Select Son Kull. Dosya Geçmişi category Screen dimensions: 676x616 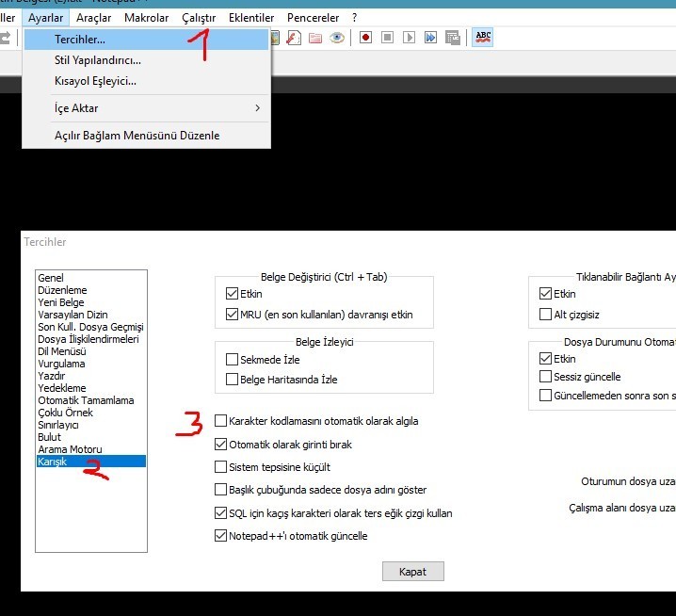coord(91,327)
